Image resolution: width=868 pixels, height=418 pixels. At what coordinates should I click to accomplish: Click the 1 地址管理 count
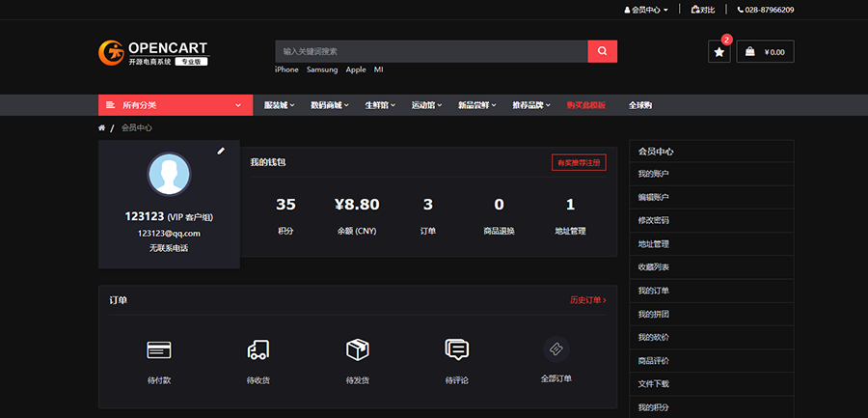570,205
